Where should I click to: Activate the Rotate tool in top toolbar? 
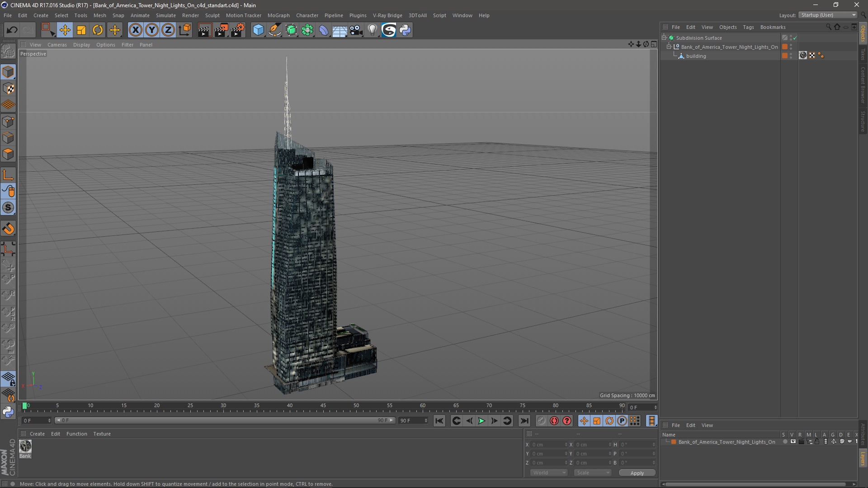(x=98, y=30)
